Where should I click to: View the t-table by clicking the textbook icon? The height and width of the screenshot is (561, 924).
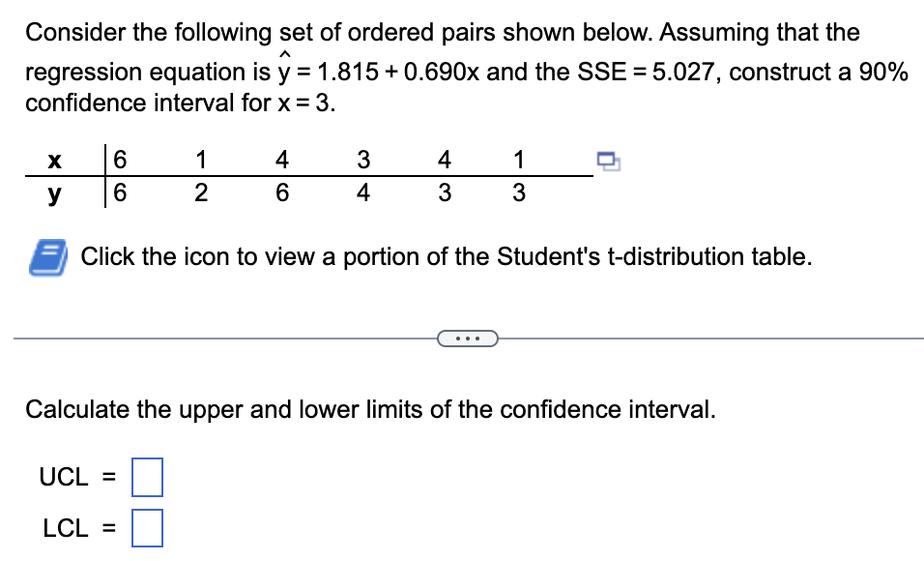(46, 255)
